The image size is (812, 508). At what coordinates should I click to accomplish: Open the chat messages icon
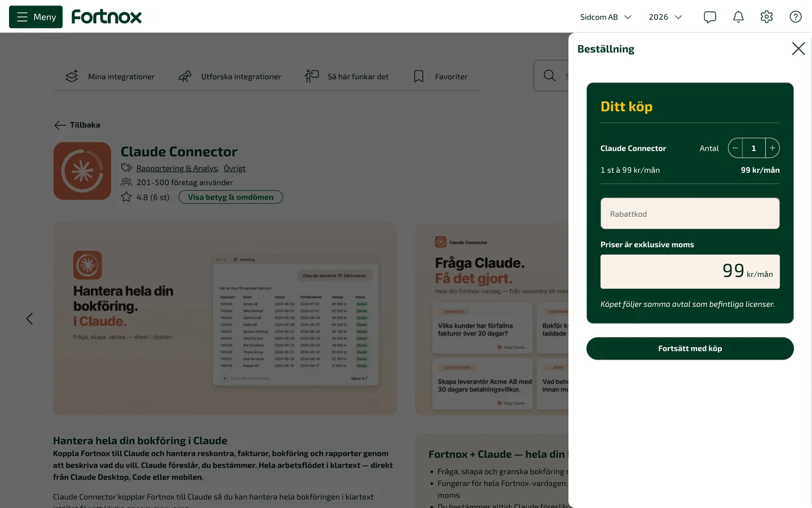click(710, 17)
